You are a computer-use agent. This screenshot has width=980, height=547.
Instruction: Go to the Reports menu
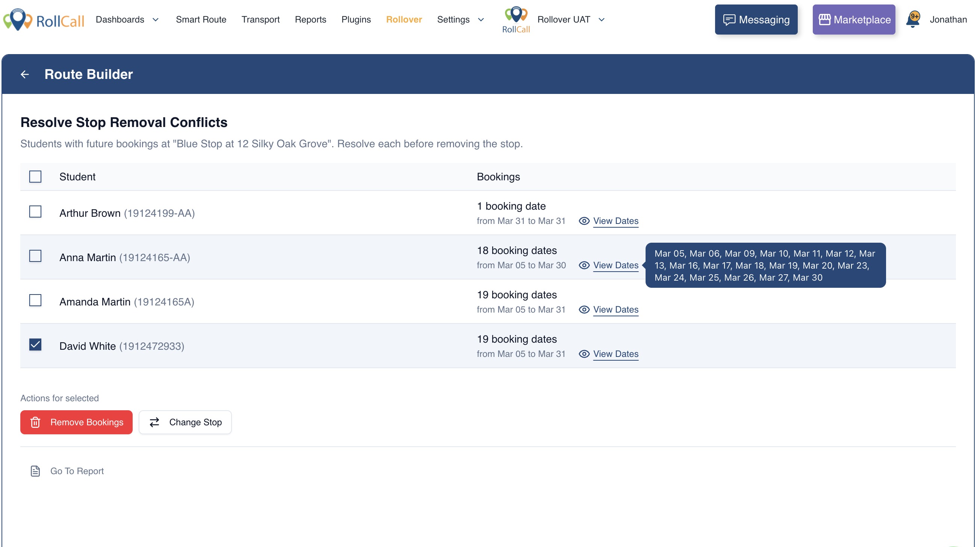tap(310, 20)
